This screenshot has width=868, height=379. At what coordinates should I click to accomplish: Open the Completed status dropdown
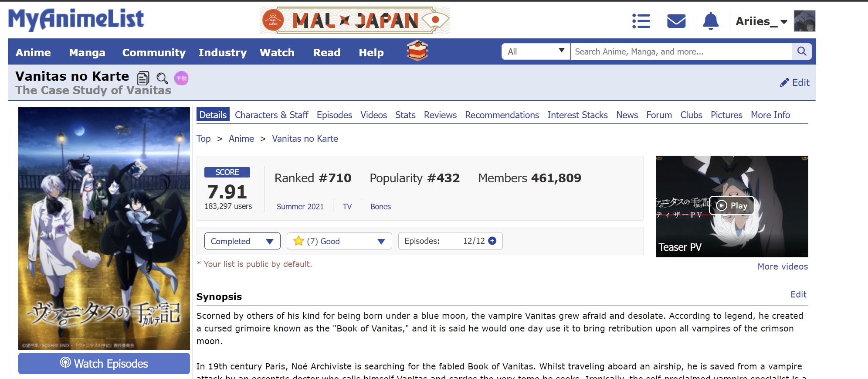242,241
